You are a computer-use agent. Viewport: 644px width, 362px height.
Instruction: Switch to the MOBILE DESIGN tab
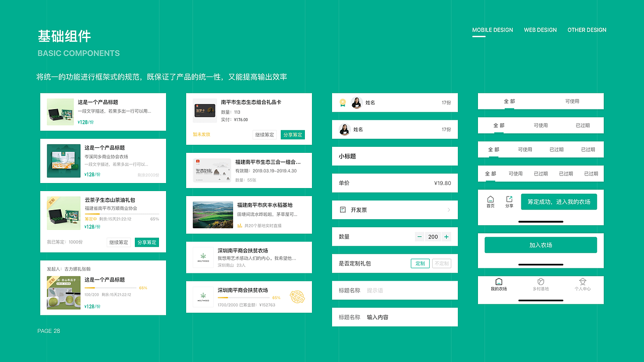(493, 30)
